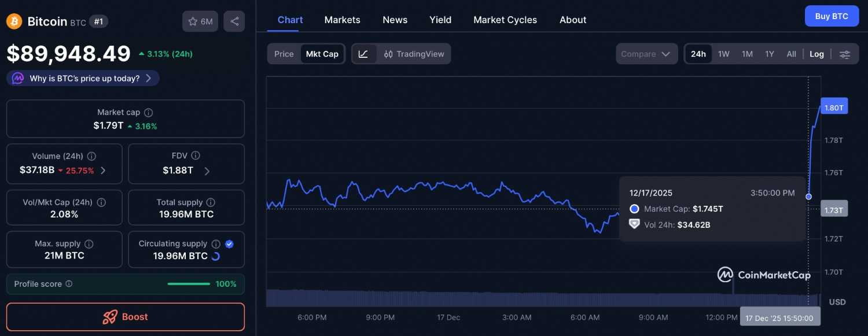Open chart settings sliders icon
The height and width of the screenshot is (336, 868).
pos(845,54)
